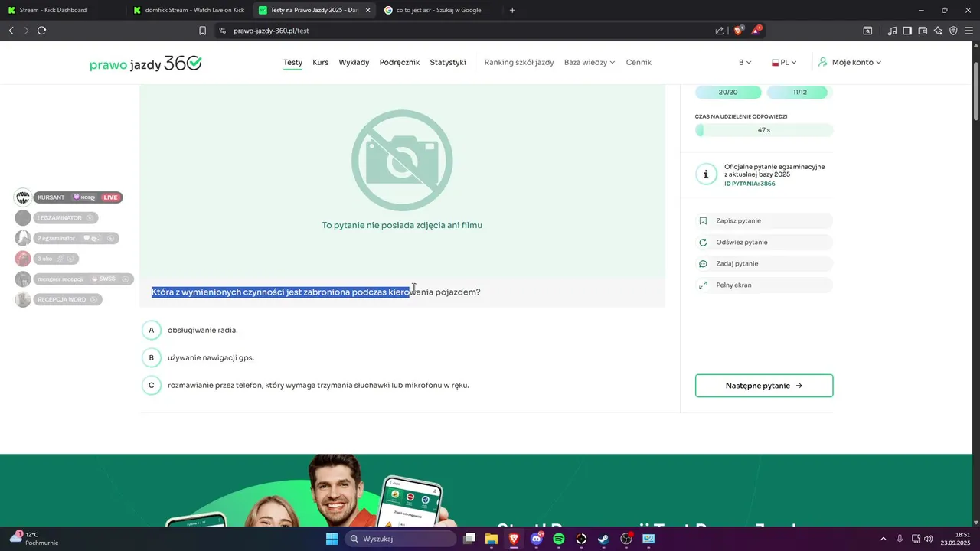980x551 pixels.
Task: Open a new tab with the plus button
Action: pyautogui.click(x=512, y=10)
